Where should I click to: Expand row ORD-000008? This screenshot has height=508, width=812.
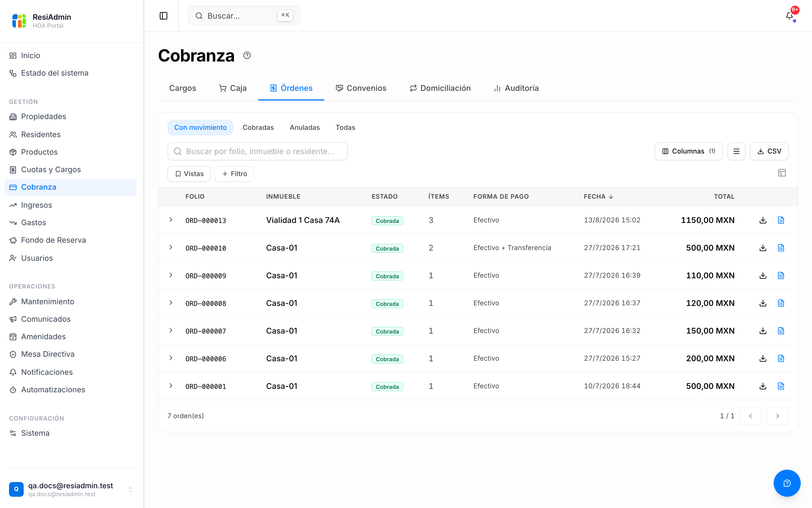tap(171, 303)
